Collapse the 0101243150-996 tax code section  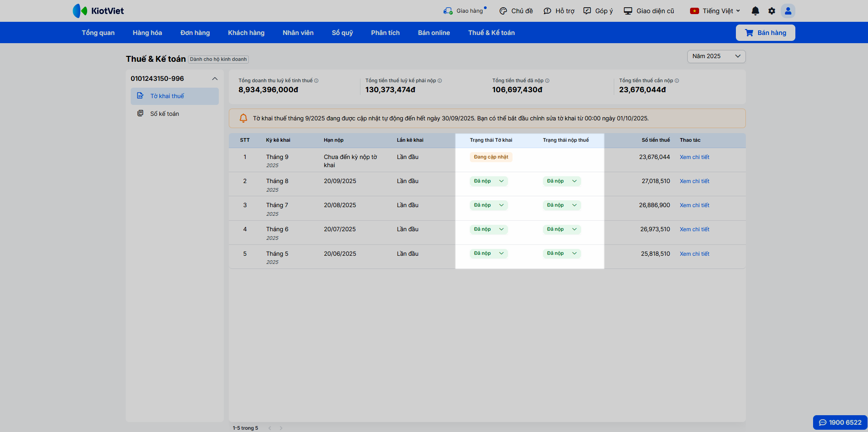[215, 79]
